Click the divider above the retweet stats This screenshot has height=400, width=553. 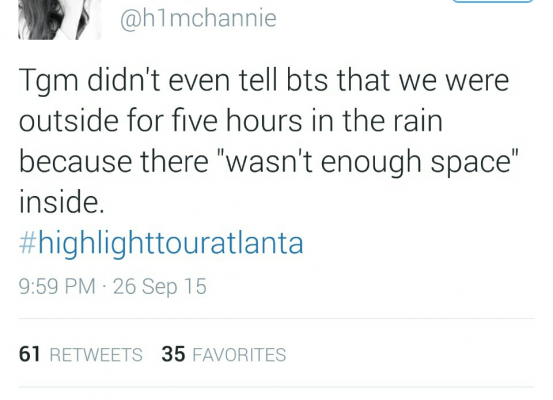[276, 319]
